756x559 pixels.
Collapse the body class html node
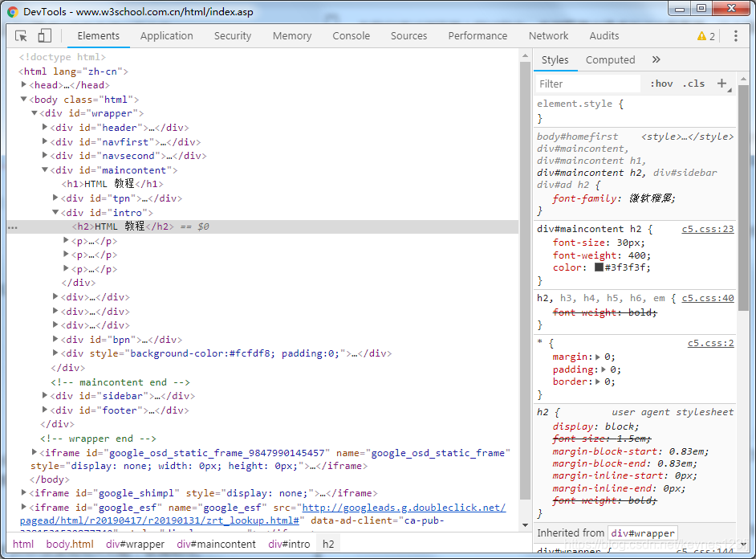(23, 99)
